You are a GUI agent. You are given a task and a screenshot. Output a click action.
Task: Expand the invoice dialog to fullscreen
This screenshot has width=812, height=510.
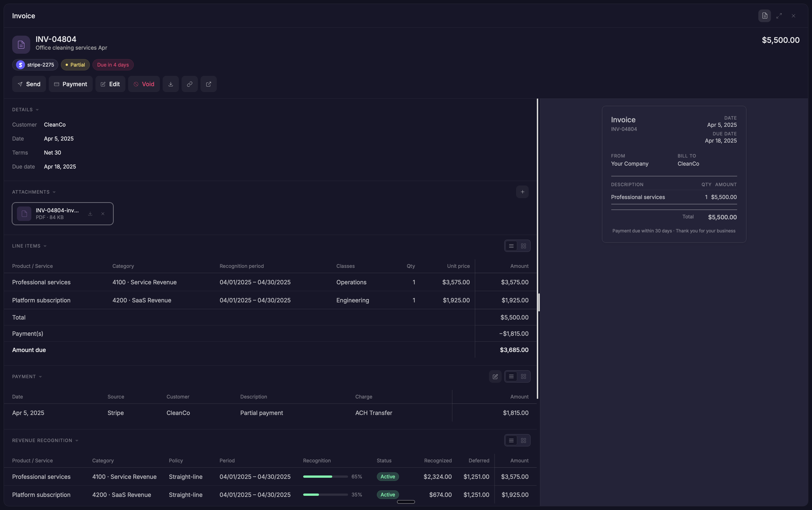pyautogui.click(x=779, y=16)
